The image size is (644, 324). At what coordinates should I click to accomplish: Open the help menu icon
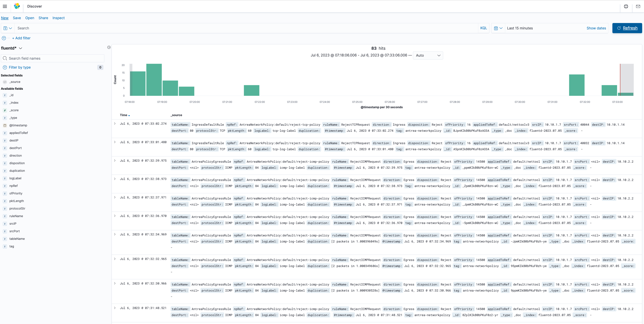click(x=626, y=7)
